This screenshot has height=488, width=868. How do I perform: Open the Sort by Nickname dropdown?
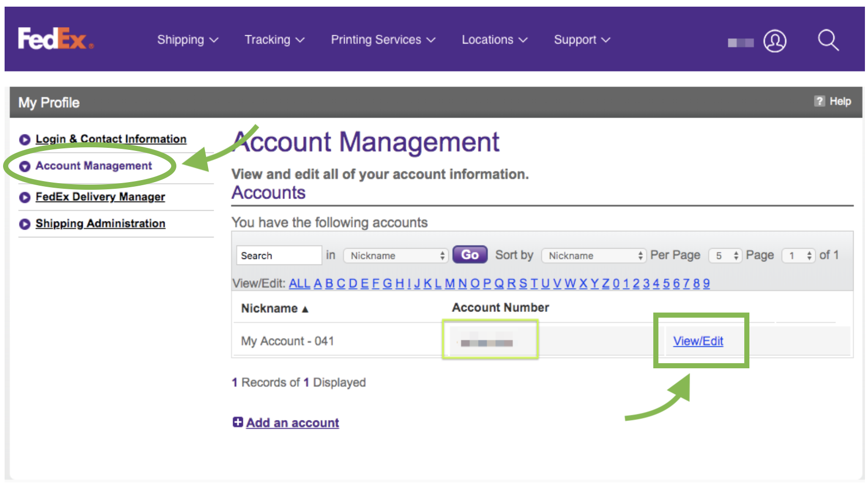coord(594,255)
